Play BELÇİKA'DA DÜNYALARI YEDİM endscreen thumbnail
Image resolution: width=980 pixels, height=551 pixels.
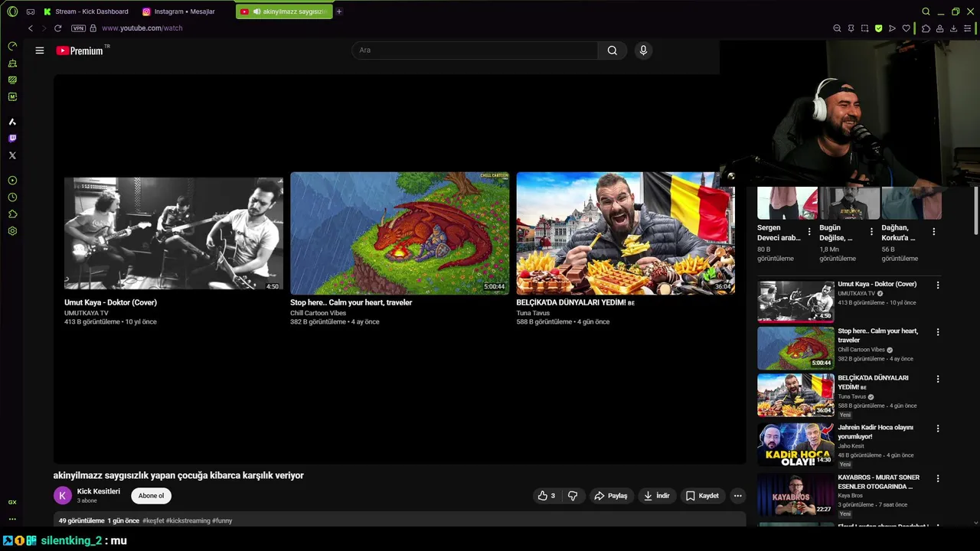(x=626, y=233)
